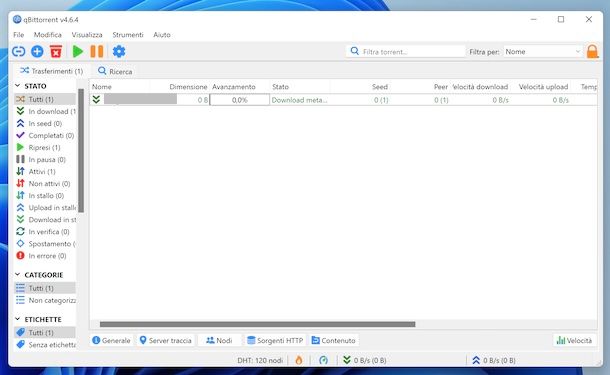Click the blue upload speed arrow in status bar
Image resolution: width=610 pixels, height=375 pixels.
click(476, 360)
